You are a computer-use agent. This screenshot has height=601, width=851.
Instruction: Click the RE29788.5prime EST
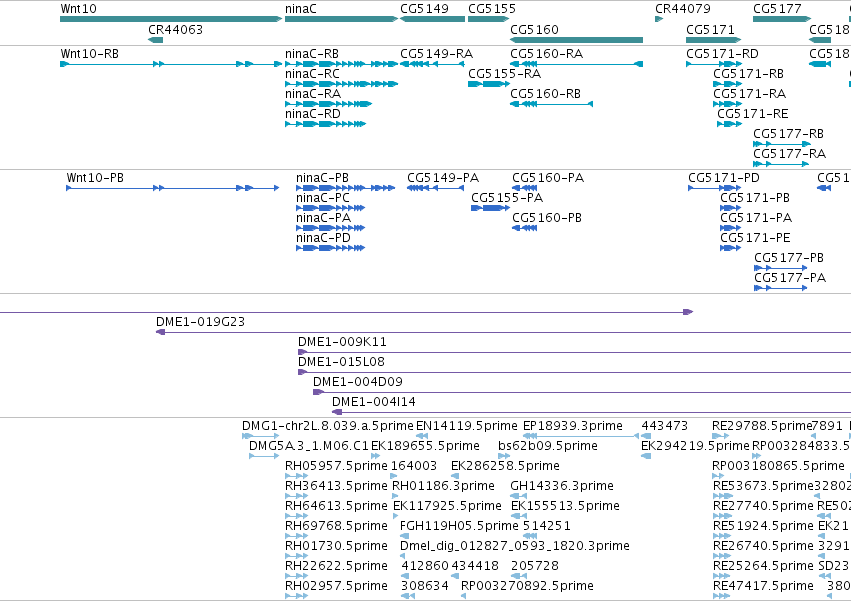click(721, 436)
